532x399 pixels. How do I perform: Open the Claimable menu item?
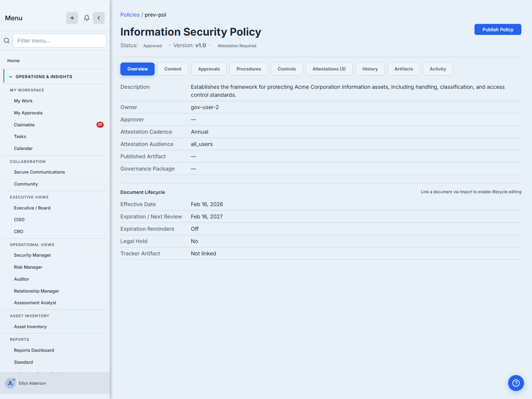(24, 125)
